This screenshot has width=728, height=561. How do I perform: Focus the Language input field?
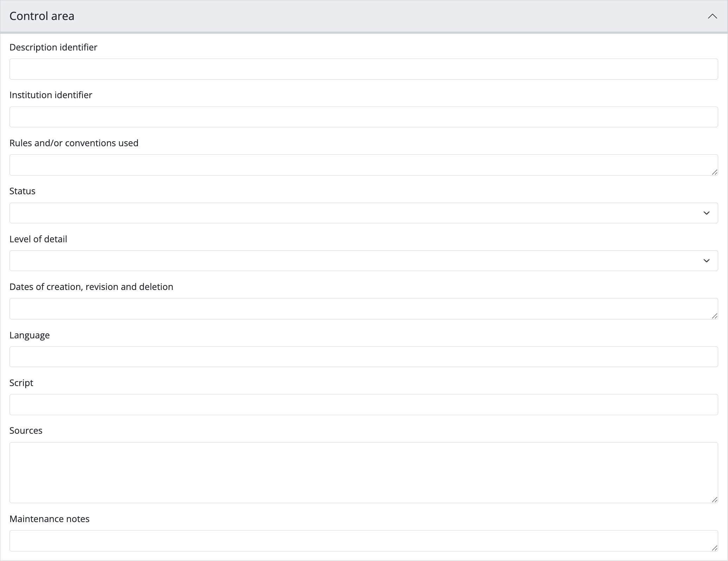(x=363, y=357)
